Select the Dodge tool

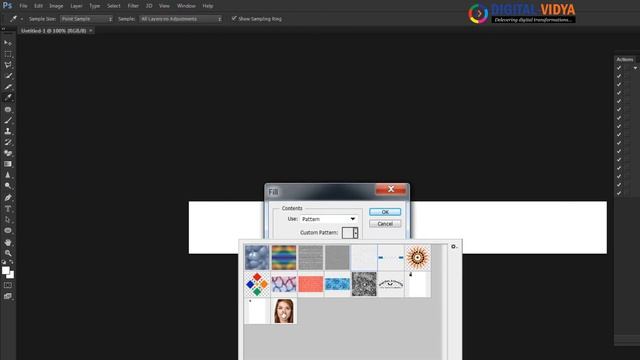[8, 186]
